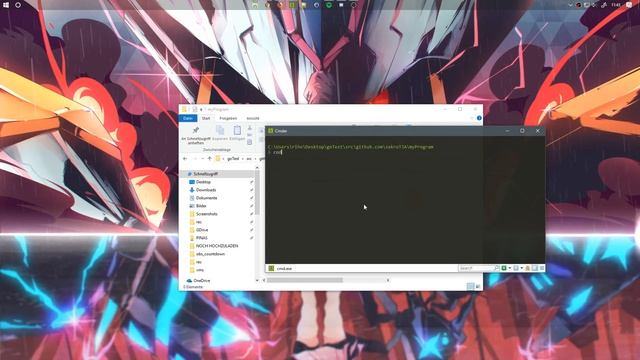The image size is (640, 360).
Task: Go up one folder level arrow
Action: (209, 158)
